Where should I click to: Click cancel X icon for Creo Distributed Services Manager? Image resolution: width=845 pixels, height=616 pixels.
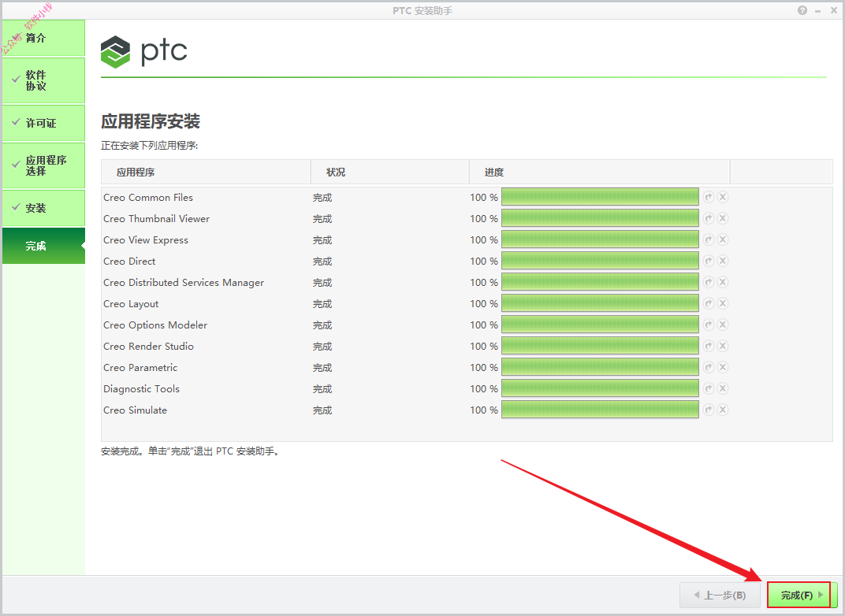click(x=723, y=282)
